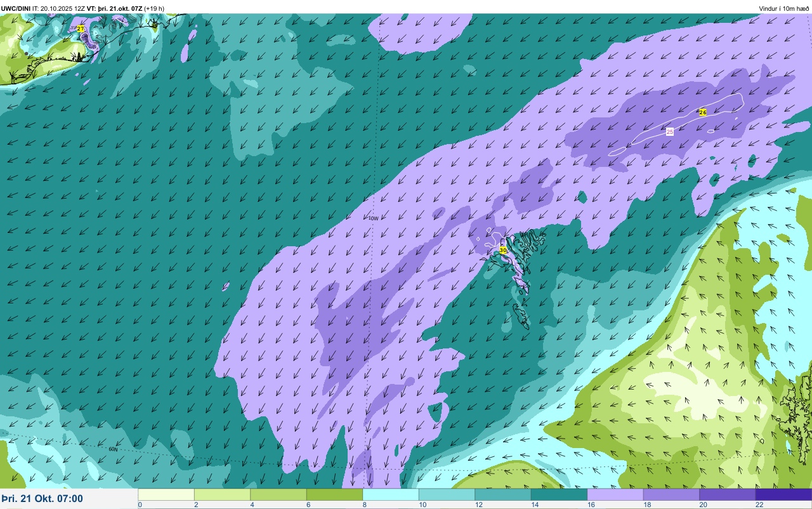Image resolution: width=812 pixels, height=509 pixels.
Task: Select the turquoise 10–12 legend swatch
Action: point(447,494)
